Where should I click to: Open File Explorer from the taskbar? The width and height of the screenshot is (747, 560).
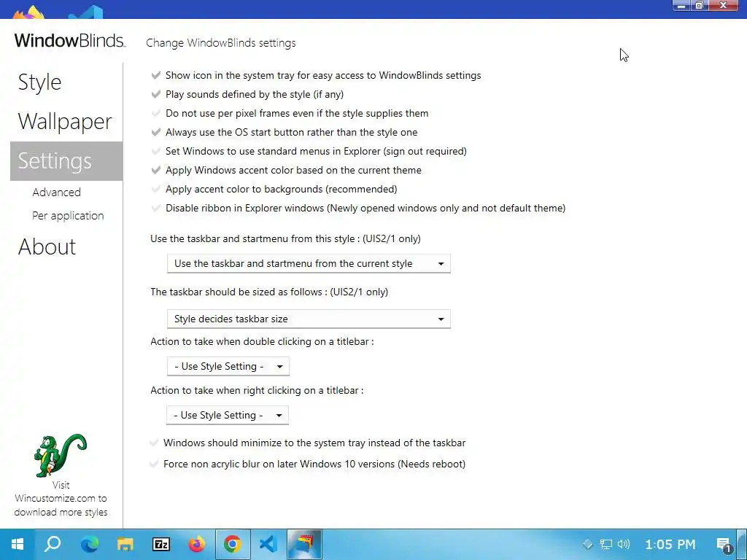tap(125, 544)
